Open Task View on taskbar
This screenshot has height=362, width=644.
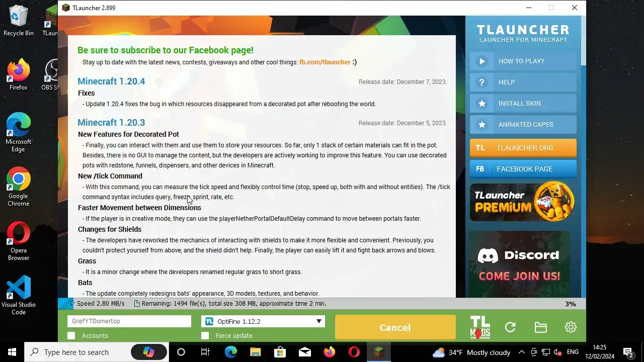(205, 352)
